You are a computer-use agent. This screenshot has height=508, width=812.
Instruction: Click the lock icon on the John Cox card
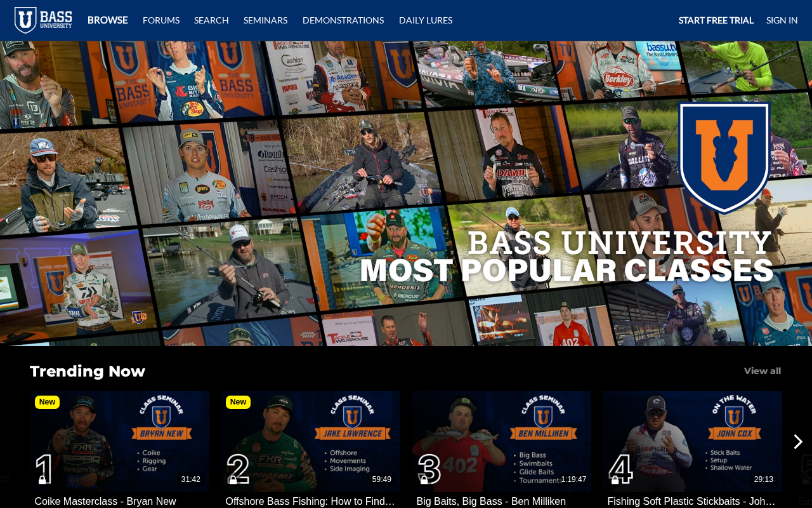click(x=615, y=480)
